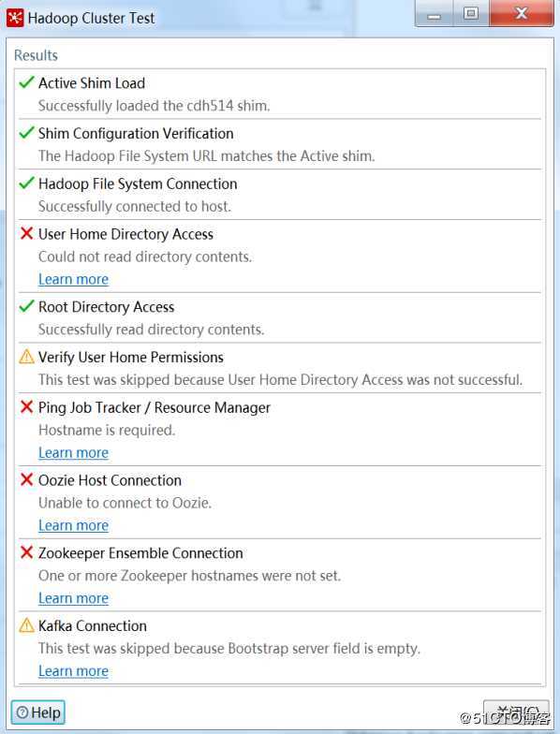560x734 pixels.
Task: Click the checkmark icon for Shim Configuration Verification
Action: pyautogui.click(x=26, y=133)
